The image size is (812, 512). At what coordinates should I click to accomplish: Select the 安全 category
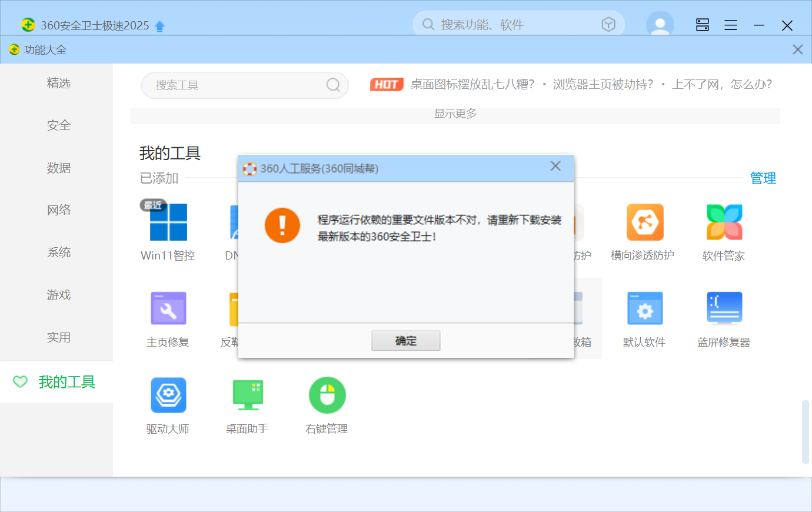59,125
